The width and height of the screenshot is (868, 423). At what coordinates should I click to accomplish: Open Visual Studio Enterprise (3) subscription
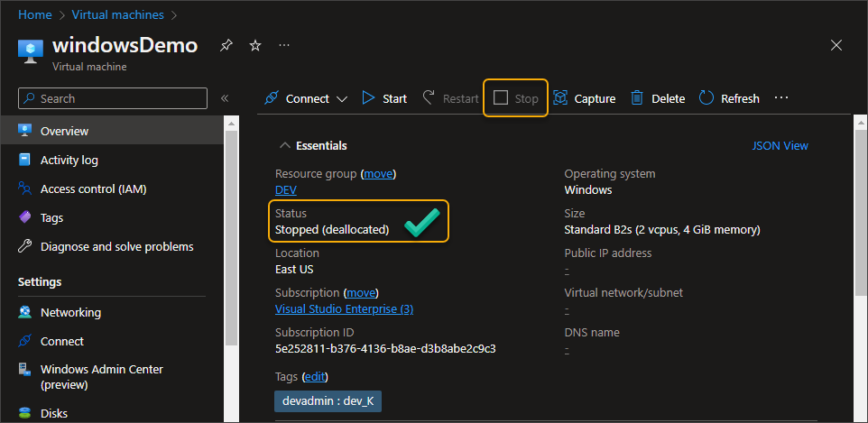(345, 309)
